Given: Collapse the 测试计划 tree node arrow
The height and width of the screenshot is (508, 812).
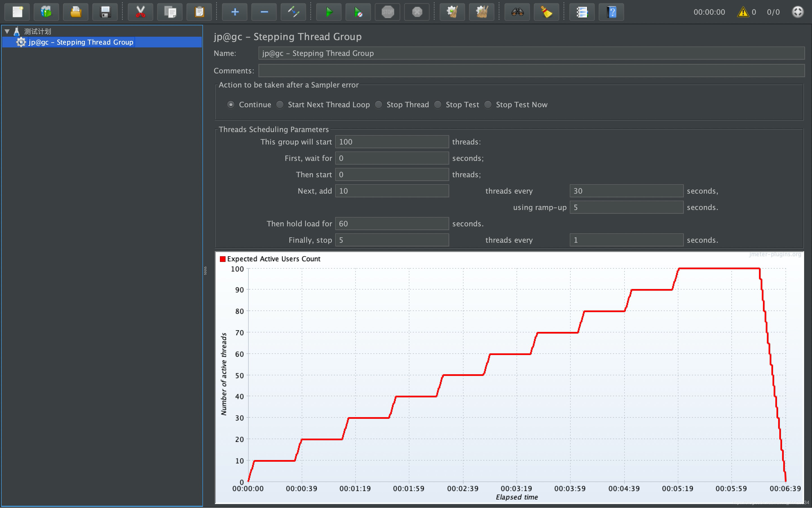Looking at the screenshot, I should [x=7, y=31].
